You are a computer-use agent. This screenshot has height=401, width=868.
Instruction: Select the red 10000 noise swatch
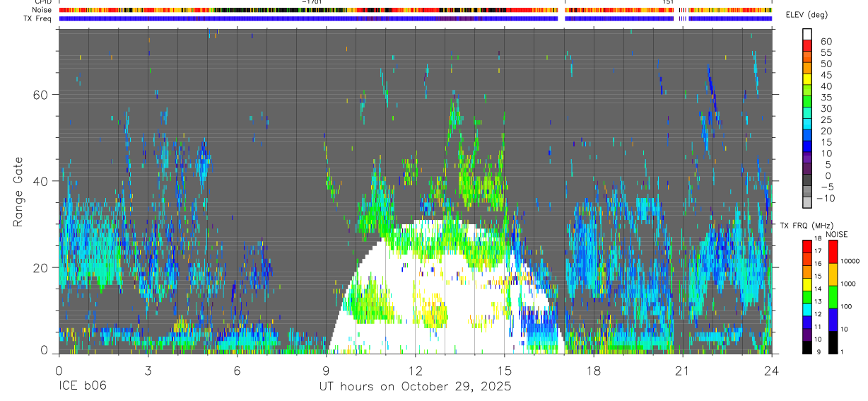click(833, 252)
